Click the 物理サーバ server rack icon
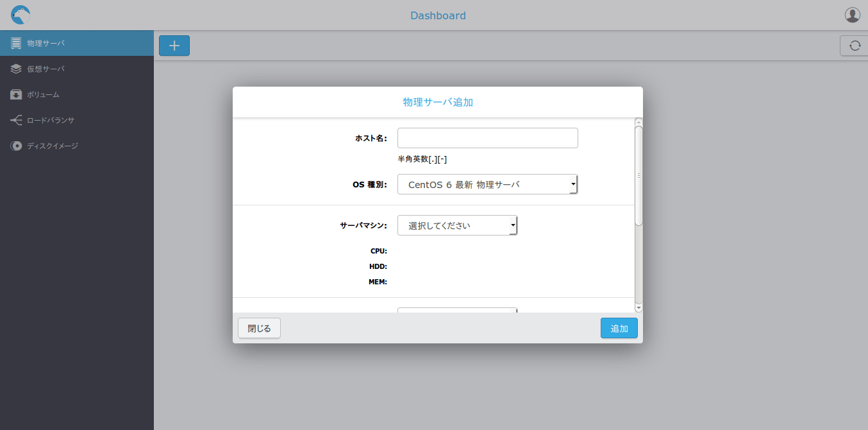Screen dimensions: 868x430 pos(16,43)
